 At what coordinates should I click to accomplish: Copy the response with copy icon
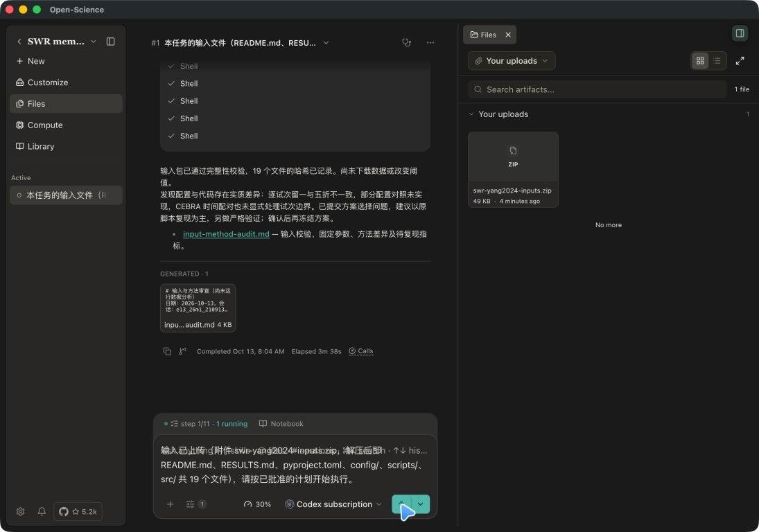click(x=167, y=351)
